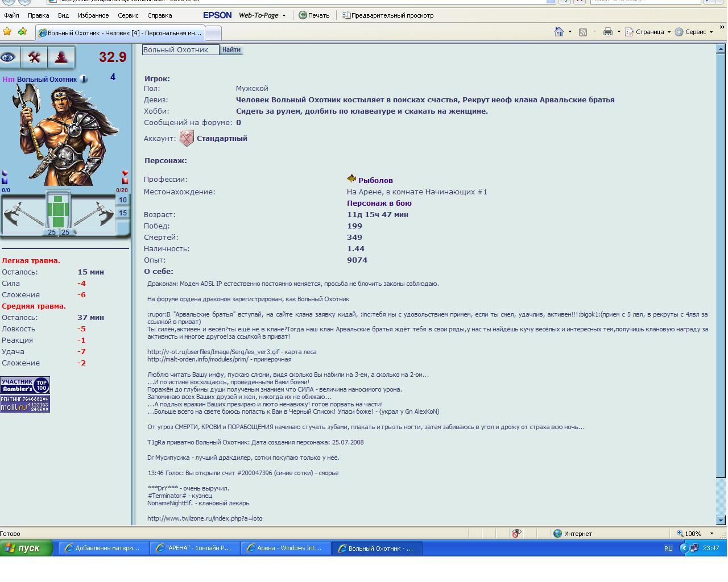Screen dimensions: 728x582
Task: Open the Файл menu
Action: (x=11, y=15)
